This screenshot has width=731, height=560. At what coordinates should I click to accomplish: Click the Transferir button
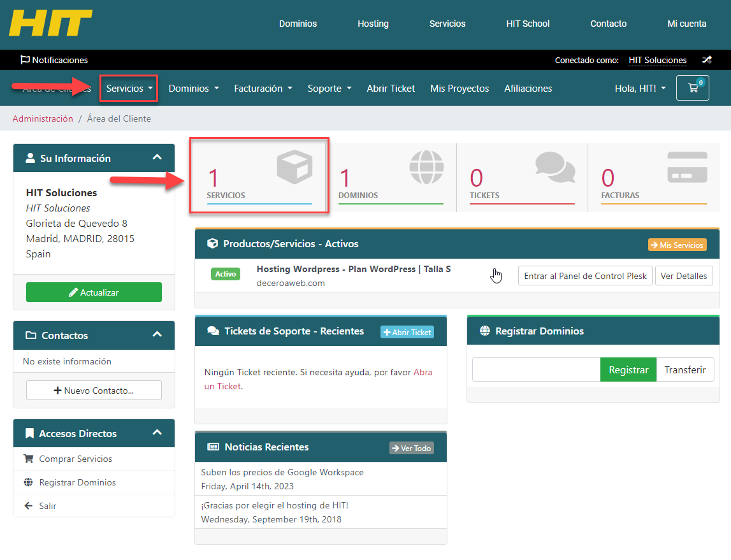[x=685, y=370]
